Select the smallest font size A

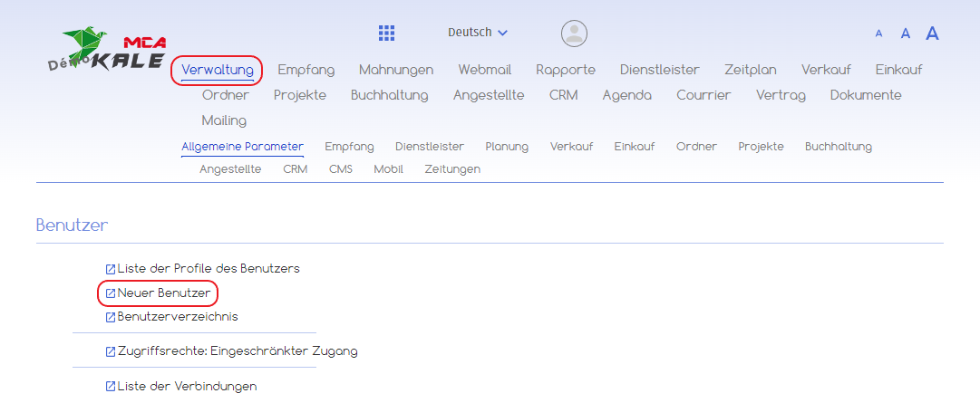(878, 34)
